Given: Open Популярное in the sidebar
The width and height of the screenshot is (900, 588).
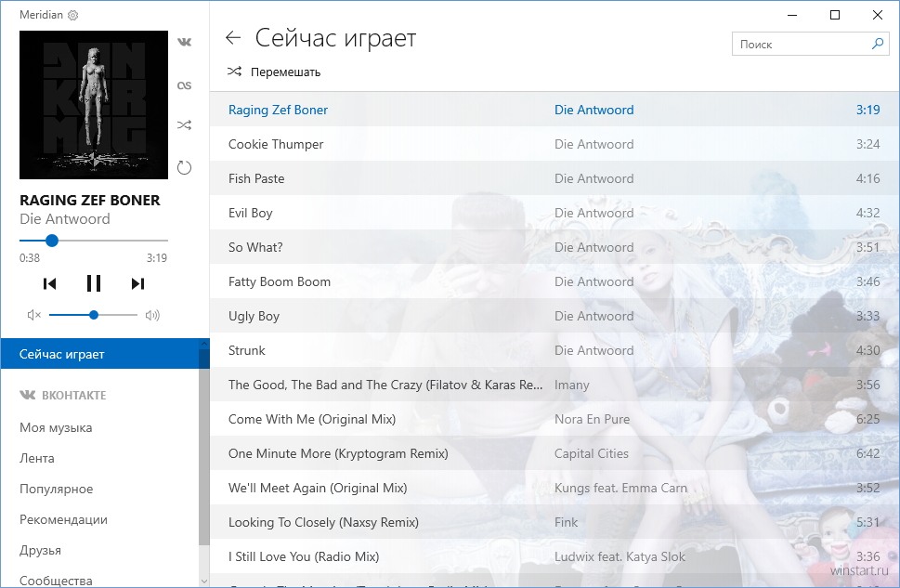Looking at the screenshot, I should tap(57, 490).
